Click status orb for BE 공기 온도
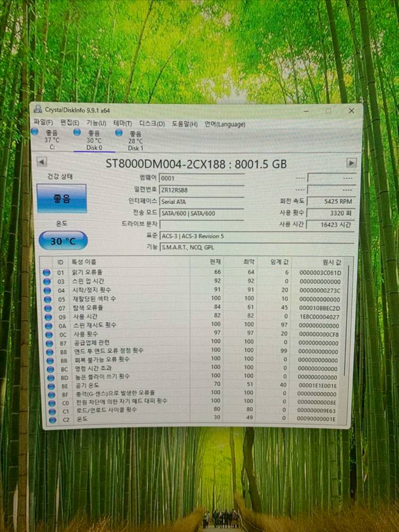 [x=51, y=386]
